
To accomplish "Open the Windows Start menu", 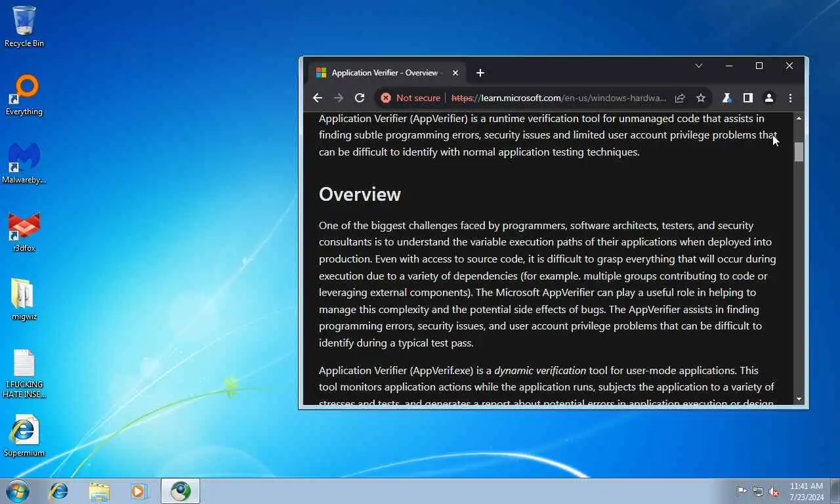I will click(x=18, y=491).
